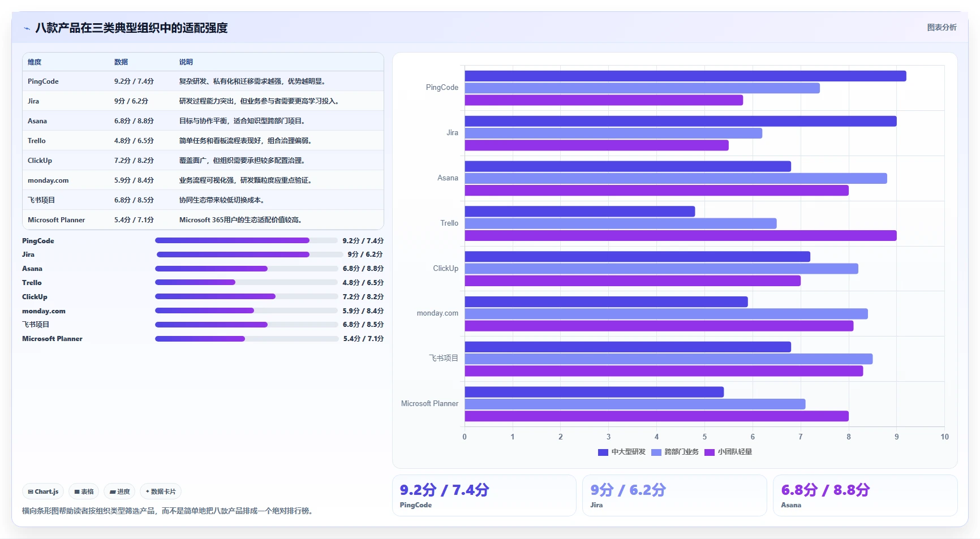Click the ClickUp score cell 7.2分 / 8.2分 in table
The image size is (980, 539).
point(134,161)
